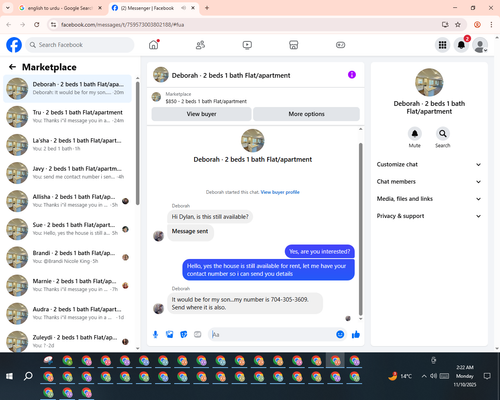
Task: Click the listing thumbnail in Marketplace header
Action: (x=156, y=97)
